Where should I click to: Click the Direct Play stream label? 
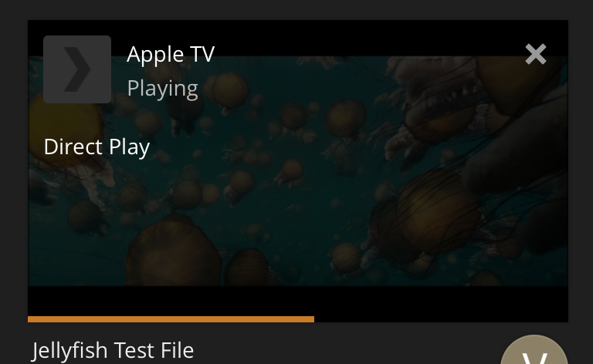click(97, 147)
